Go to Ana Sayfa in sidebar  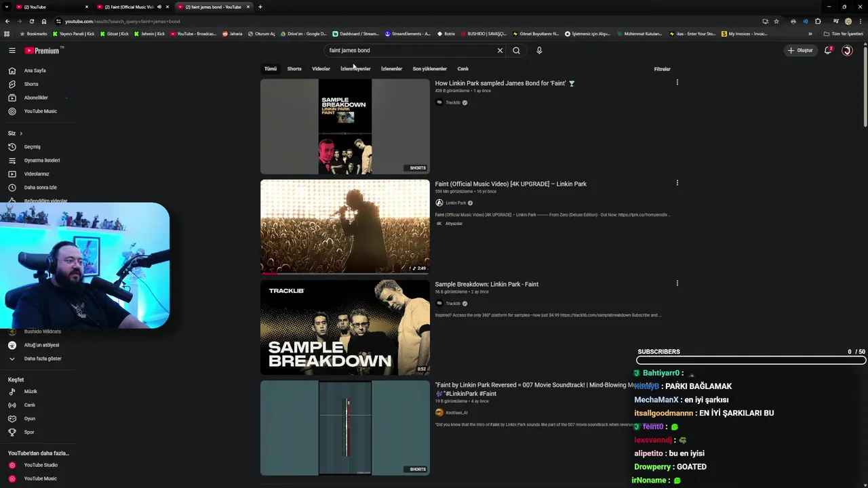[x=35, y=70]
